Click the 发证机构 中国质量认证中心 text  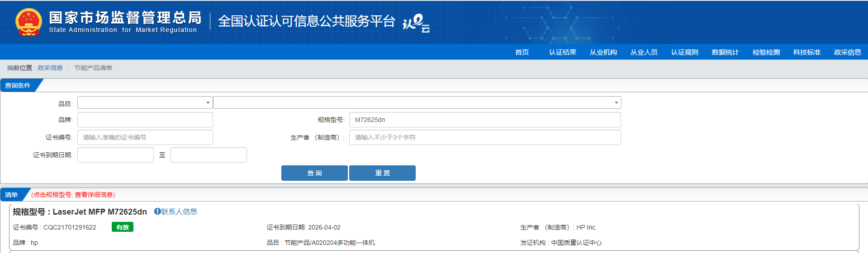point(561,243)
